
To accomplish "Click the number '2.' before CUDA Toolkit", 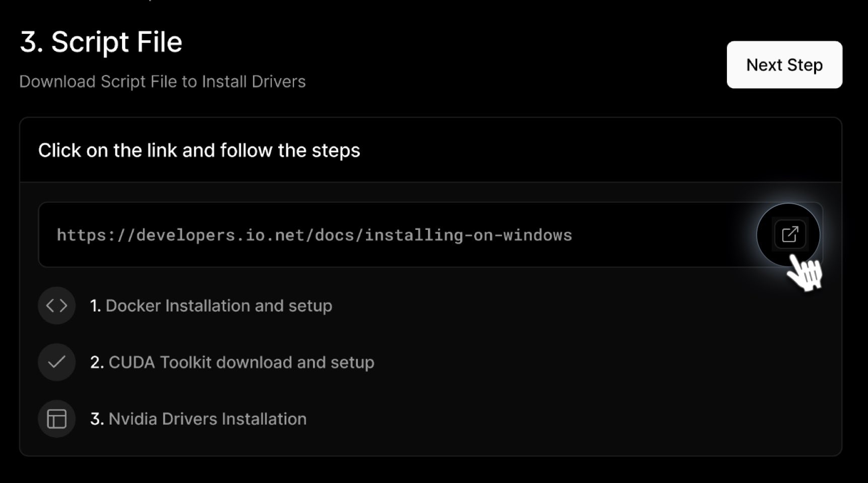I will coord(97,362).
